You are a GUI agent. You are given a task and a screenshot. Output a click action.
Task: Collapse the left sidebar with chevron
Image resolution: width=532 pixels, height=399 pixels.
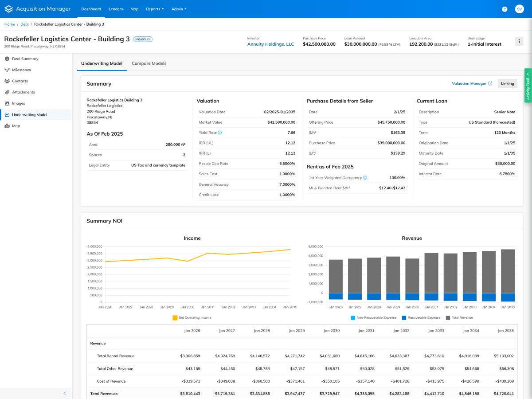pyautogui.click(x=64, y=393)
